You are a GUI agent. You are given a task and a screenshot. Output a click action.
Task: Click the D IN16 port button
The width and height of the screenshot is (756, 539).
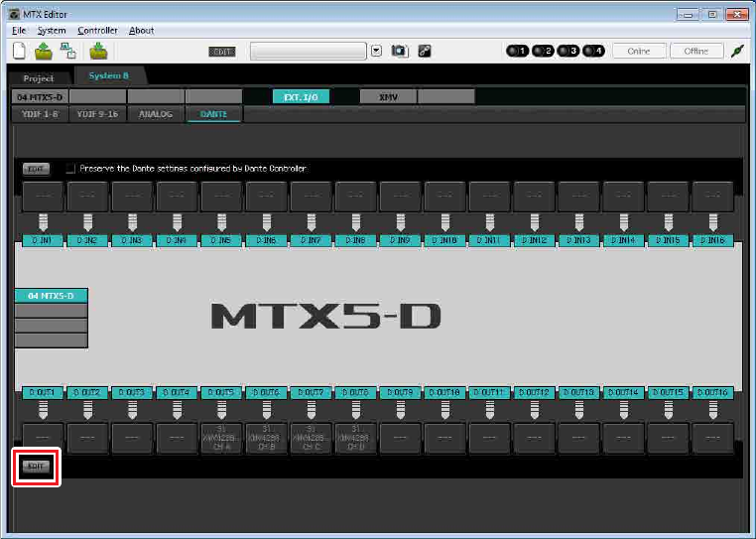point(712,240)
